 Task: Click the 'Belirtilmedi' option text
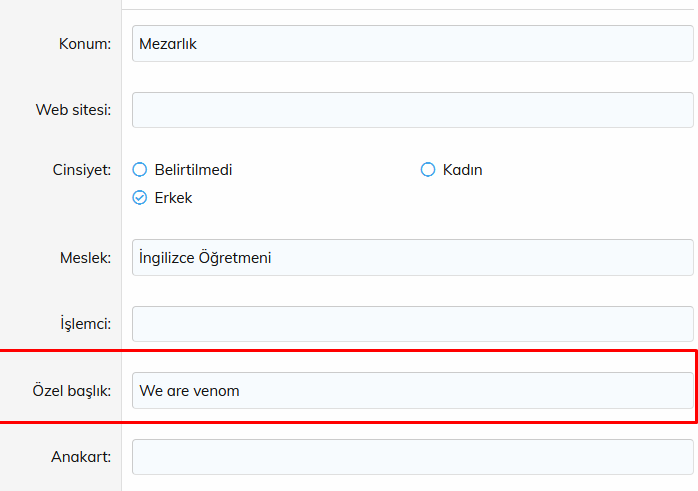tap(193, 170)
